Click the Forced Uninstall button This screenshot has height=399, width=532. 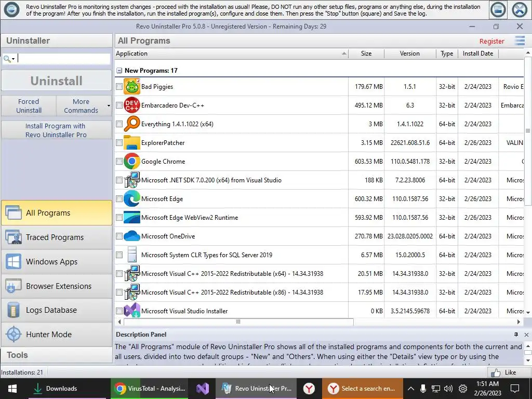[x=29, y=106]
